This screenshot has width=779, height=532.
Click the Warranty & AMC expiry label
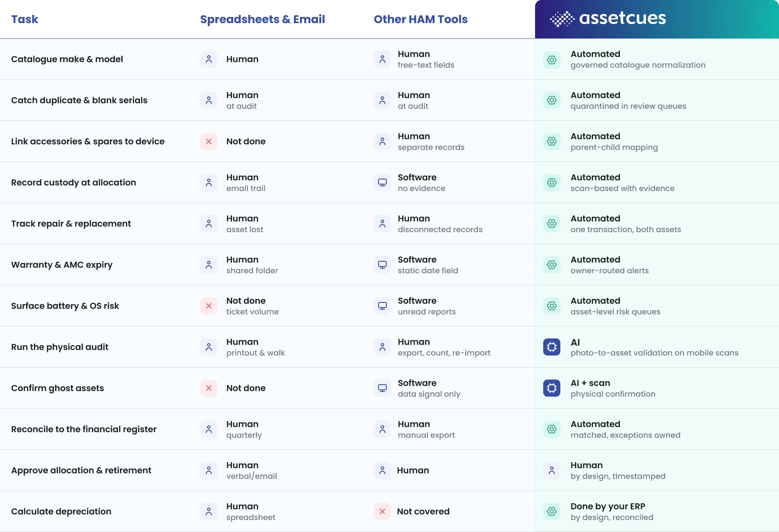(x=62, y=265)
